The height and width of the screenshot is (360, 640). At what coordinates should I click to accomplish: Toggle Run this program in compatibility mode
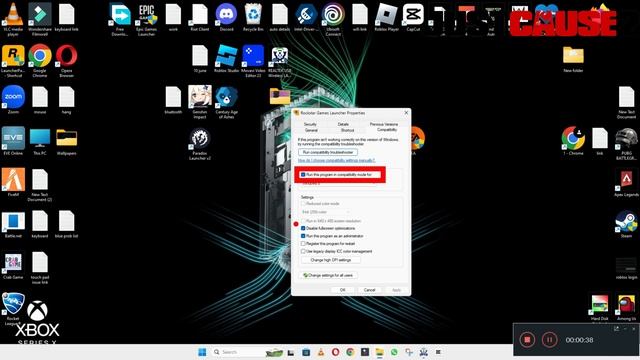(303, 175)
